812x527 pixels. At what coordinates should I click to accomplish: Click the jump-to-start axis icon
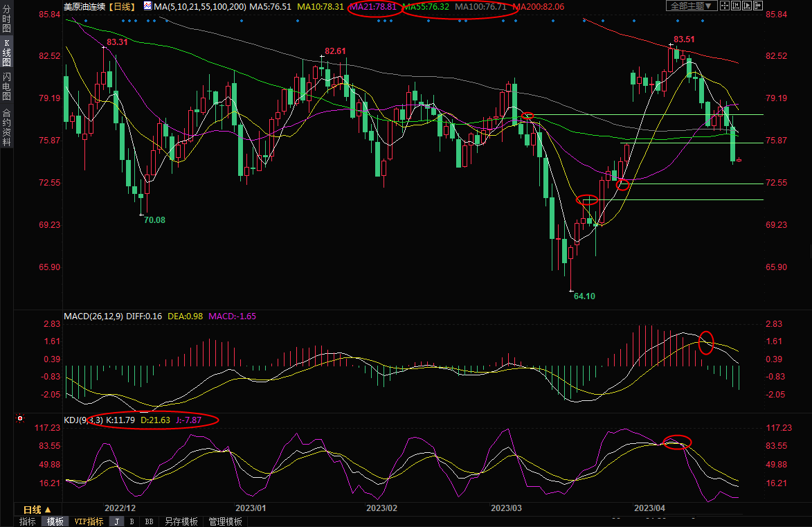point(735,6)
